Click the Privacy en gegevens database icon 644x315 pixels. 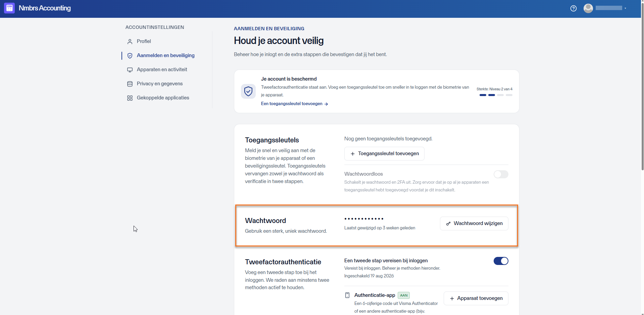[130, 84]
